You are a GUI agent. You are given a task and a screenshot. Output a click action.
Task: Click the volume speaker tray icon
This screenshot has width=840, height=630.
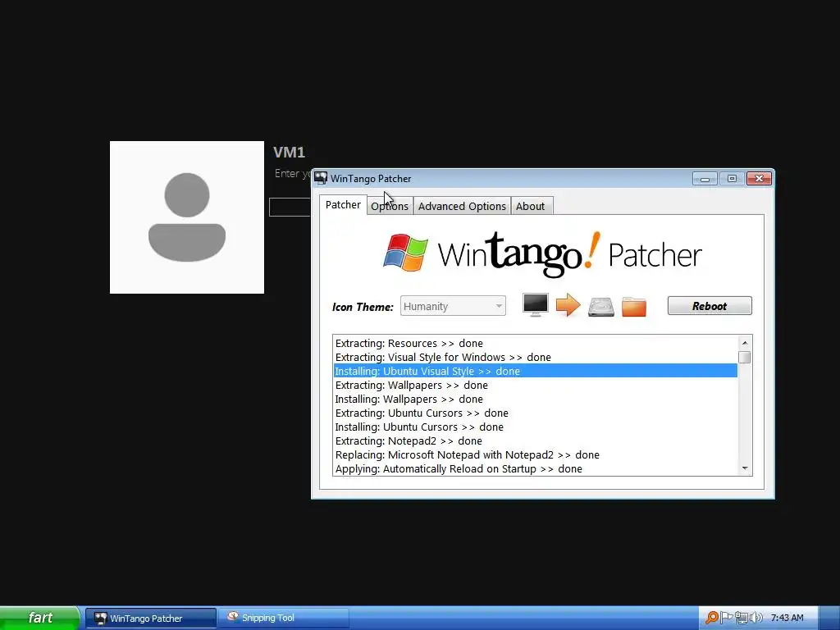(756, 618)
